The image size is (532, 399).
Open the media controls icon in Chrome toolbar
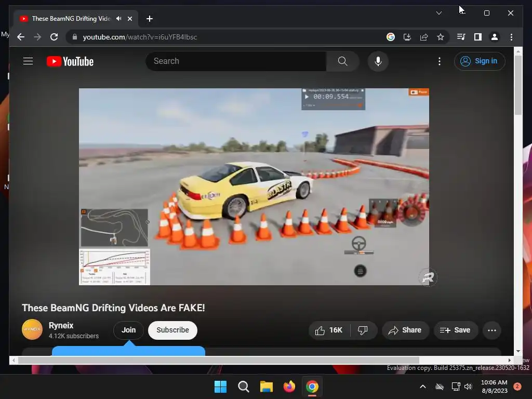click(x=461, y=37)
